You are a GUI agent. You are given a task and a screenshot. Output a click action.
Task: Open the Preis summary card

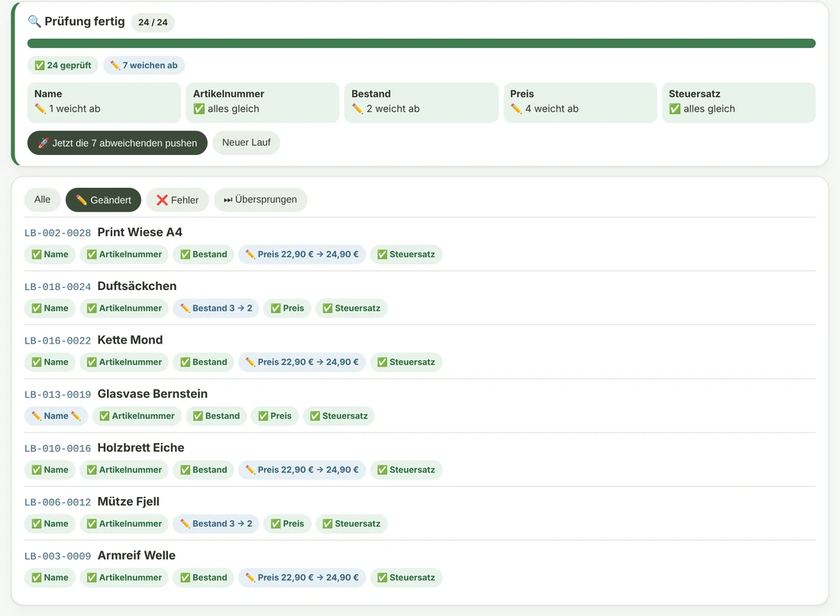pyautogui.click(x=580, y=102)
